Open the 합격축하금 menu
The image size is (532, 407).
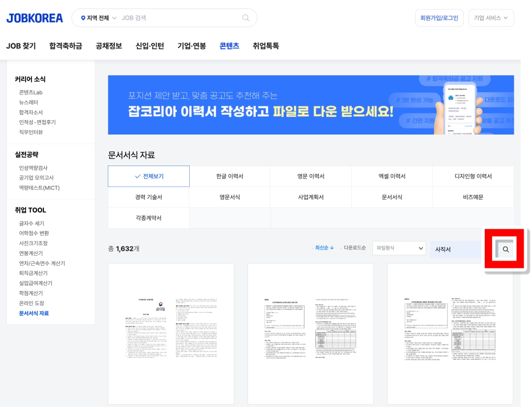[66, 46]
